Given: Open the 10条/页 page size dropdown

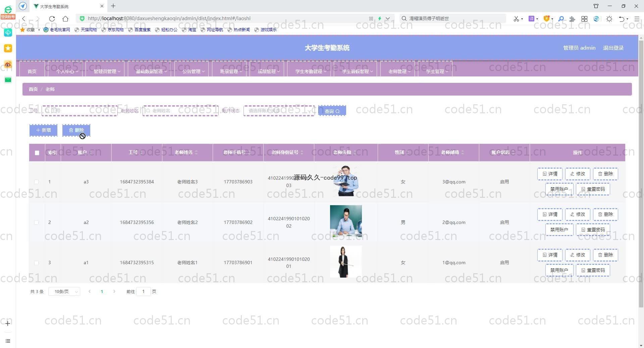Looking at the screenshot, I should (64, 292).
